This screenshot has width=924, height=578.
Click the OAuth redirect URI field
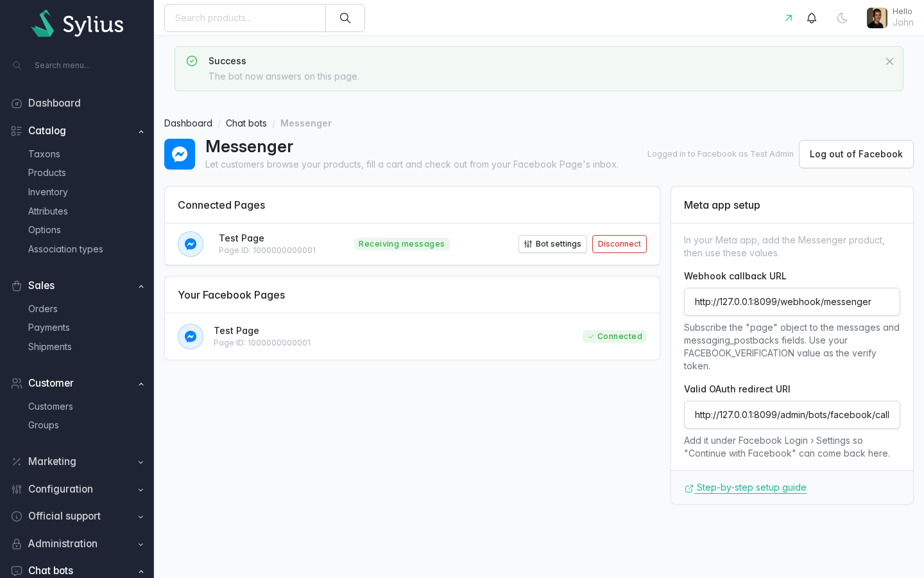point(792,415)
